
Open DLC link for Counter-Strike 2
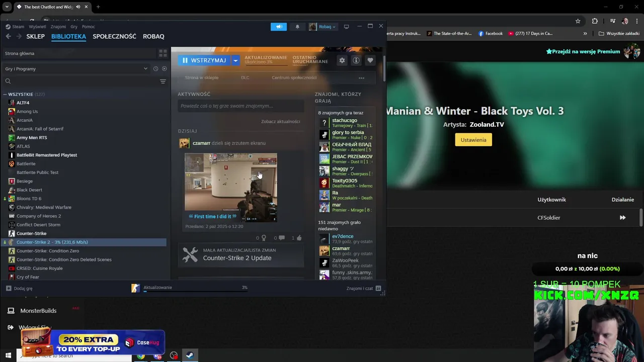coord(245,78)
